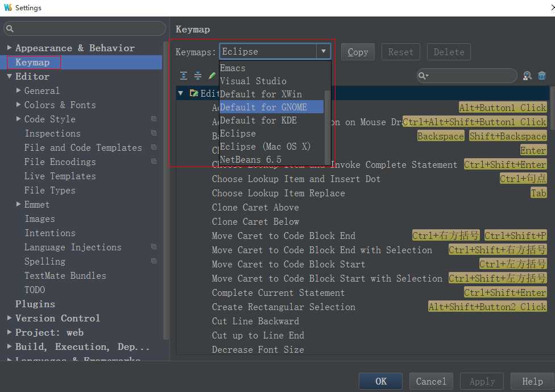Choose Emacs from the keymap list
Screen dimensions: 555x392
click(x=271, y=68)
